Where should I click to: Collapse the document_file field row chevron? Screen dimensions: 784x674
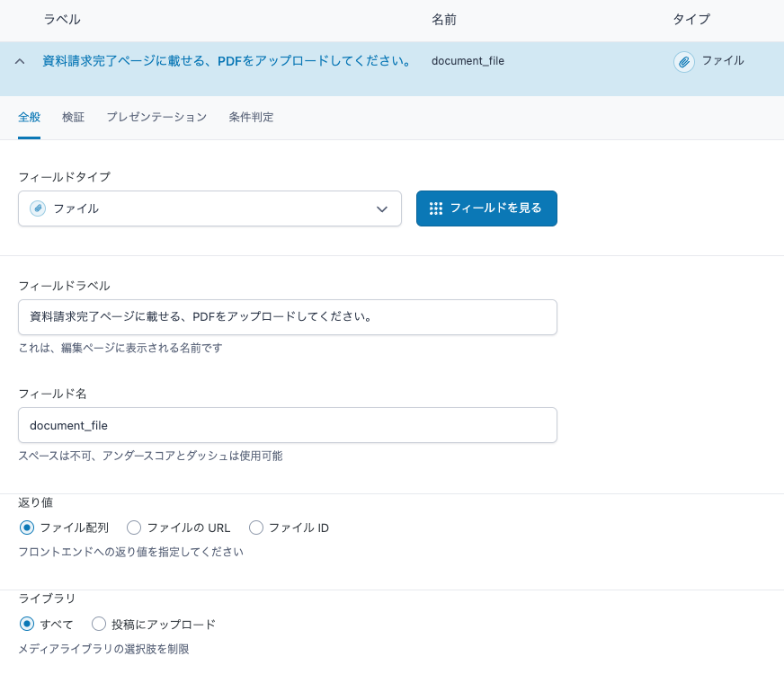pos(20,61)
